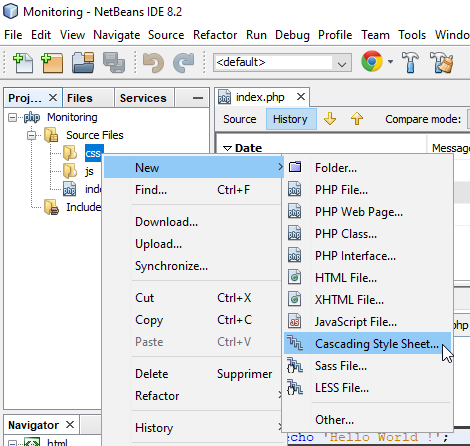Click the NetBeans cube logo icon
This screenshot has width=470, height=446.
click(10, 11)
